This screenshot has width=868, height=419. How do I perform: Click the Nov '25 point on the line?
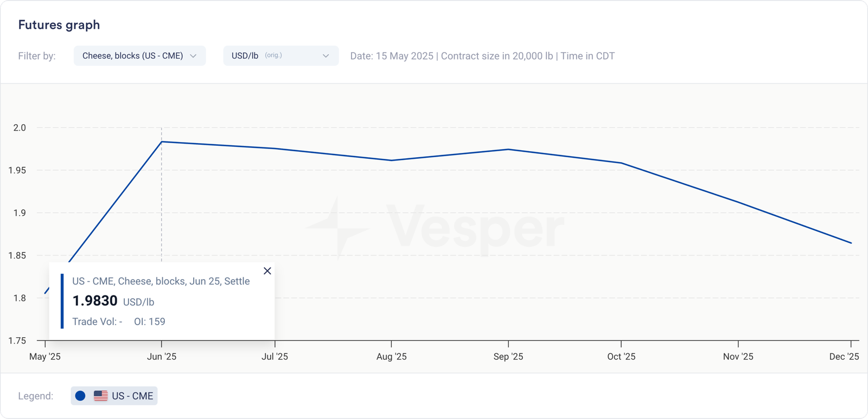(x=738, y=202)
